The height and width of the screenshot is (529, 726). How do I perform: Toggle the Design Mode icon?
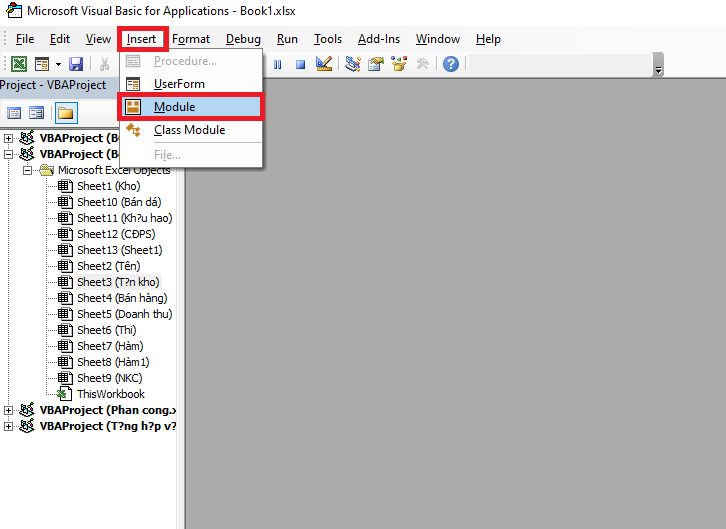coord(324,64)
